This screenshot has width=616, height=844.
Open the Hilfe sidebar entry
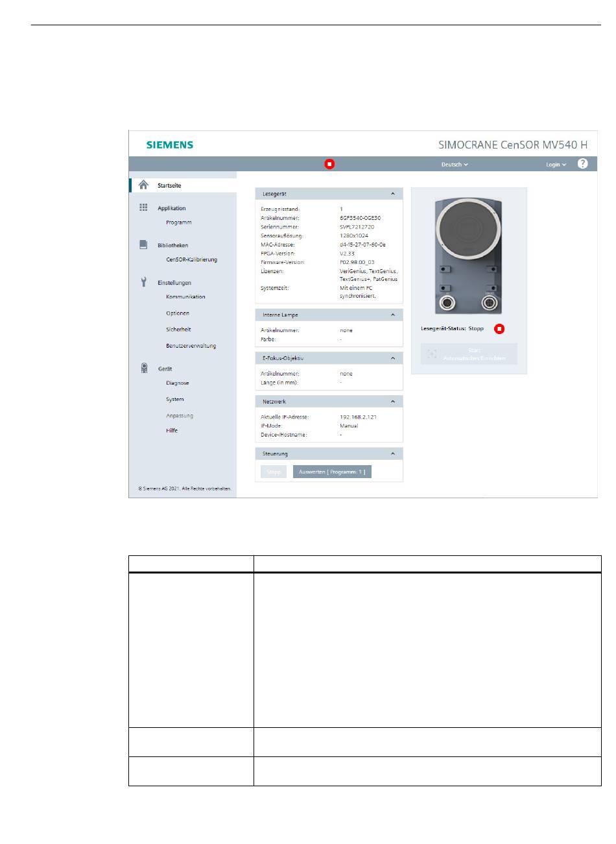click(172, 431)
